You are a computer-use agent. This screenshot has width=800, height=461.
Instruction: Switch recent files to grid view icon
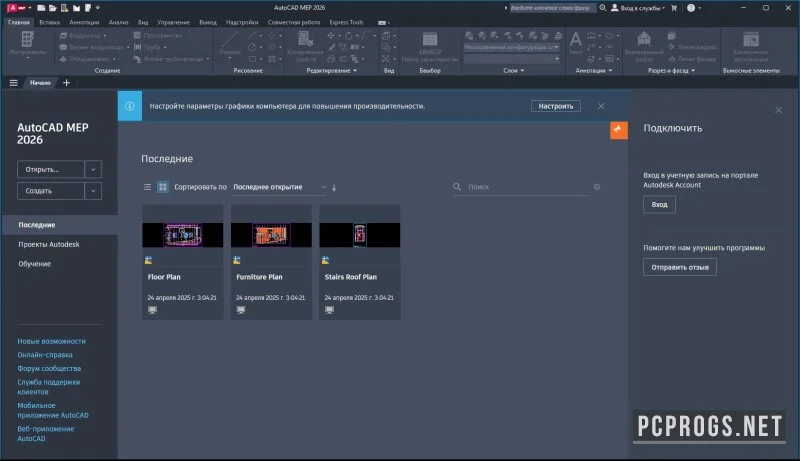162,187
